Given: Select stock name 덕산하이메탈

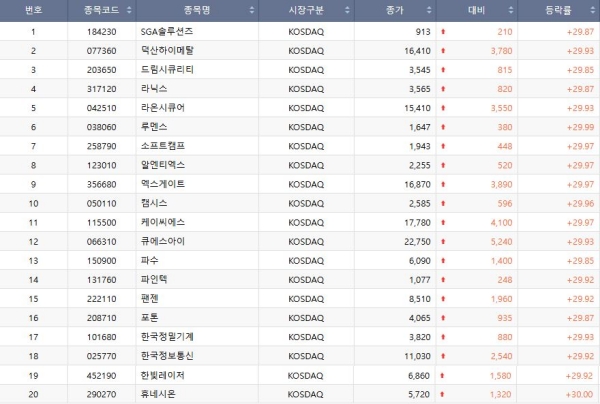Looking at the screenshot, I should [167, 50].
